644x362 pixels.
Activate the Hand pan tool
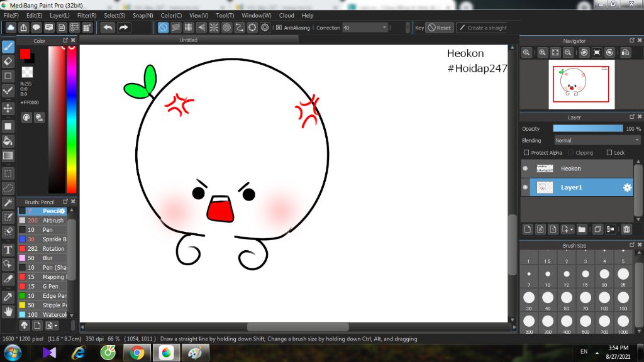coord(8,312)
